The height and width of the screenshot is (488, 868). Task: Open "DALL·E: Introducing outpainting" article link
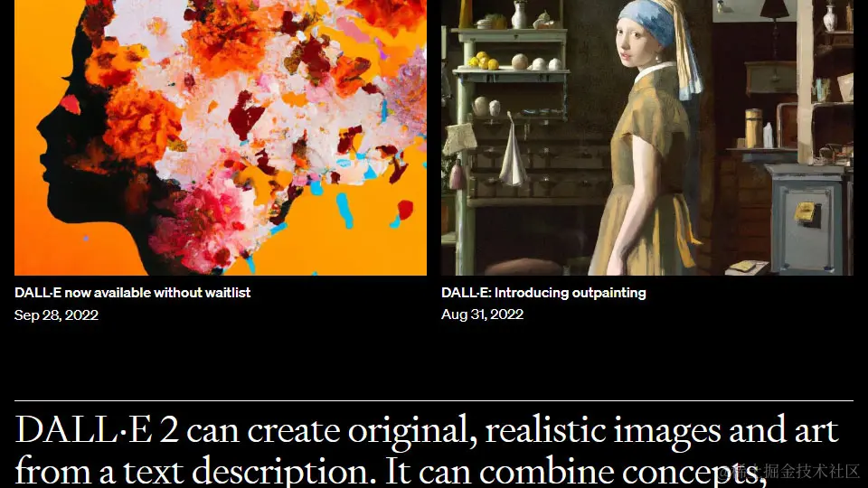pyautogui.click(x=543, y=293)
